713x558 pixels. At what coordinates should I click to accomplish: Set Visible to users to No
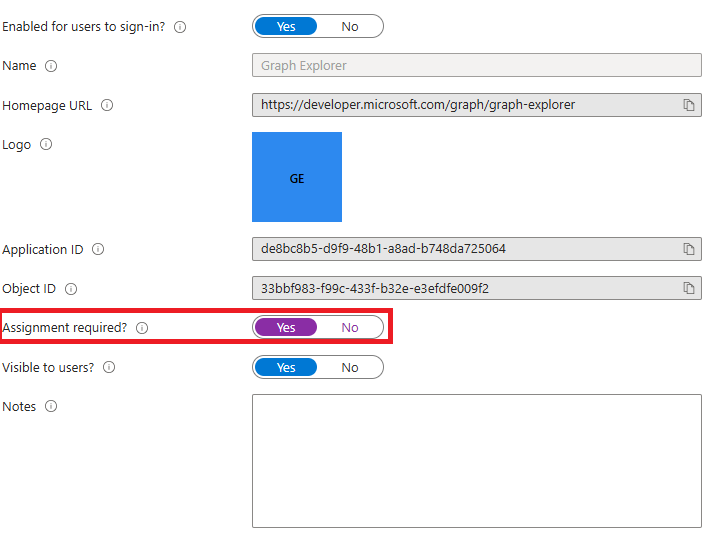point(350,367)
